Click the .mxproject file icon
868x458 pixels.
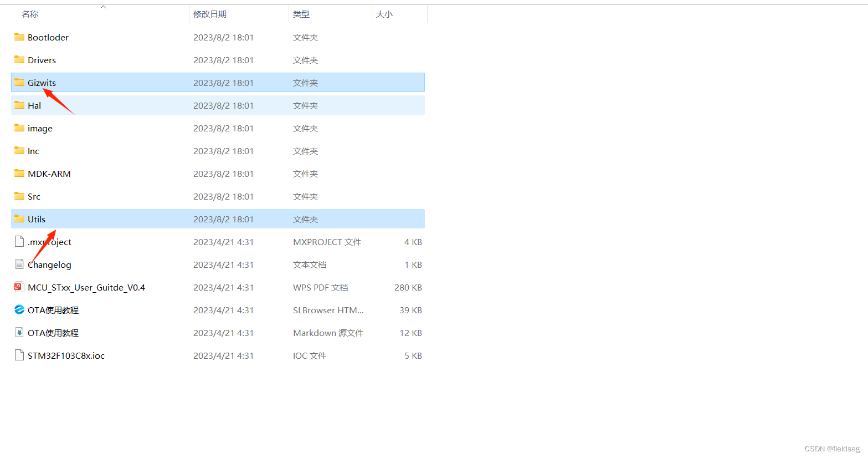[19, 242]
